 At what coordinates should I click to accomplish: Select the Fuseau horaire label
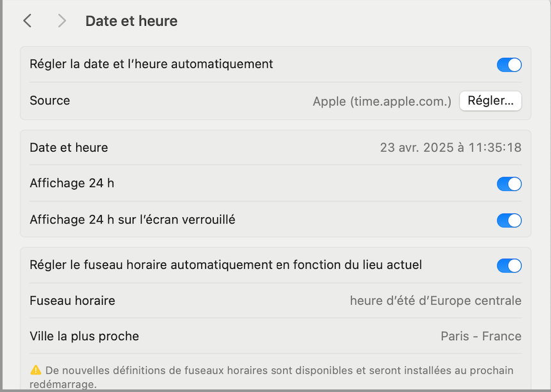click(72, 300)
